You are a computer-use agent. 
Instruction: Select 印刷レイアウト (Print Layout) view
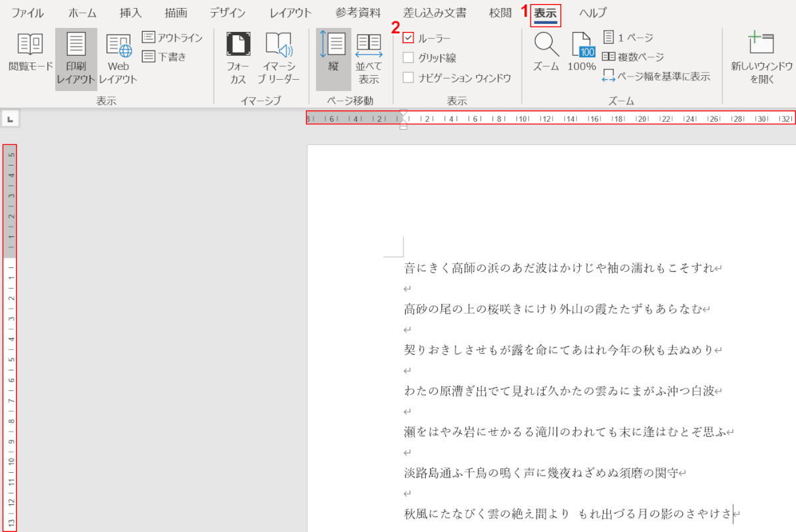(76, 59)
